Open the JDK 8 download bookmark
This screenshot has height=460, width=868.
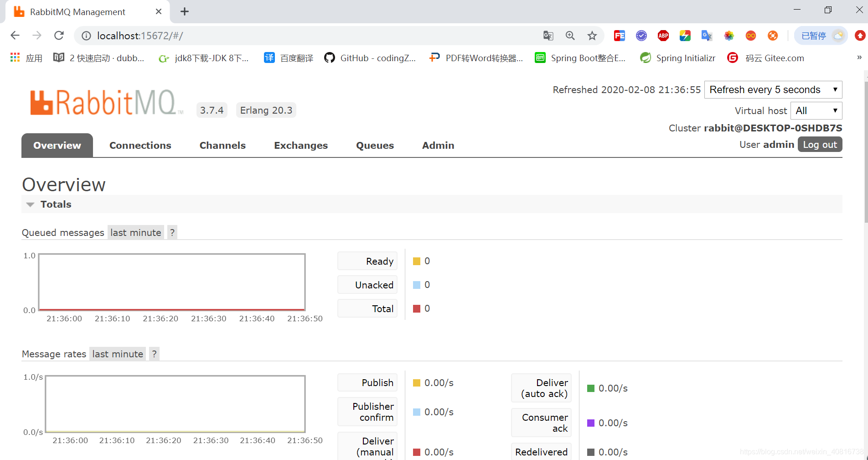click(x=204, y=58)
